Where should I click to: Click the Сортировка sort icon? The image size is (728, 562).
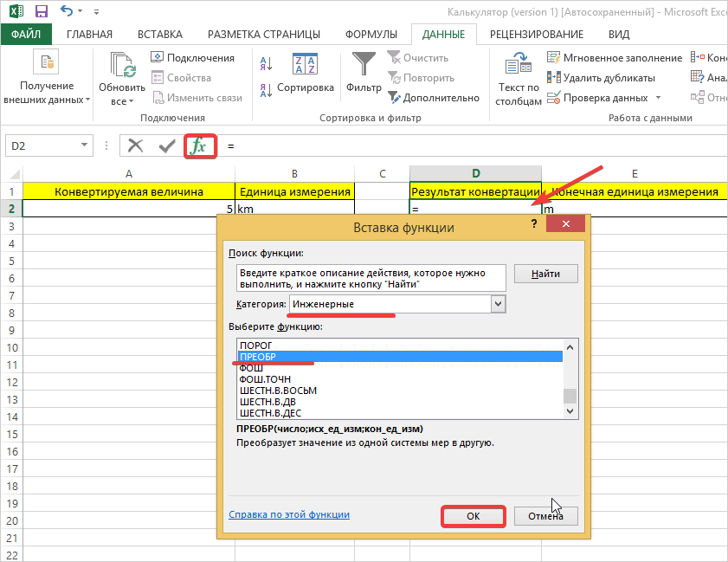305,65
